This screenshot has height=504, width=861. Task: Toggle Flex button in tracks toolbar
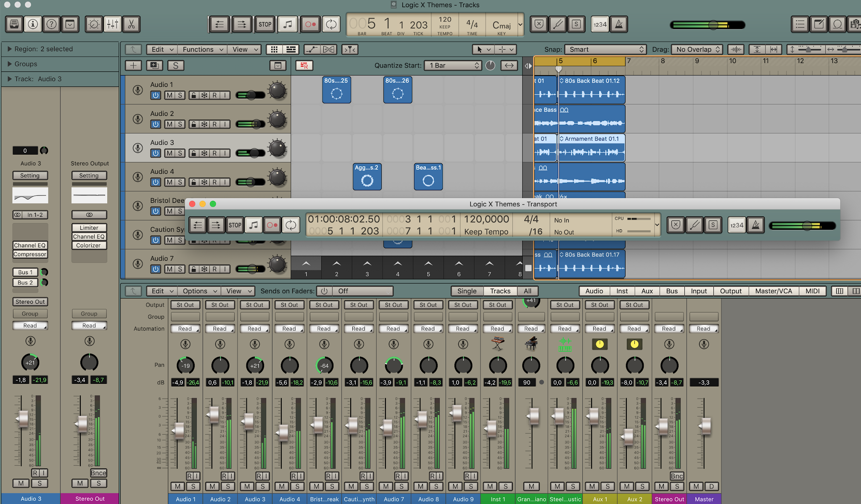click(328, 50)
